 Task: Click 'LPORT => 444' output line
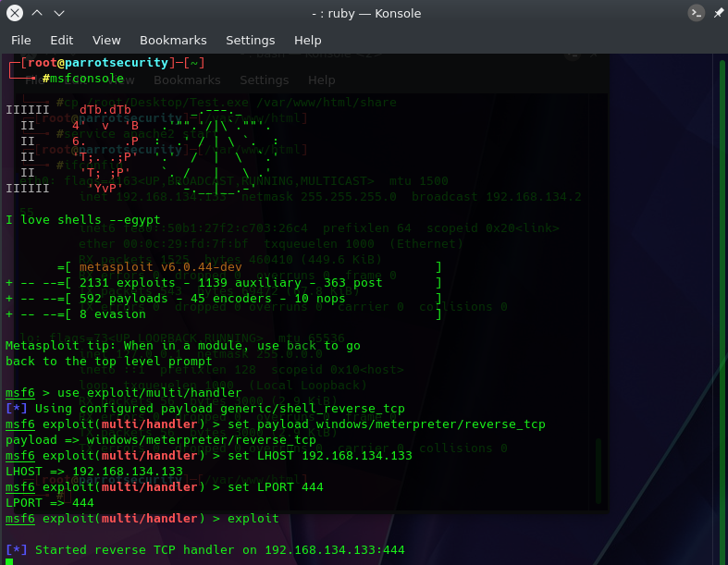click(50, 503)
